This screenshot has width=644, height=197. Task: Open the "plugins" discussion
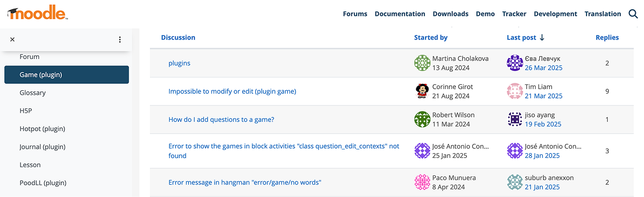[179, 63]
